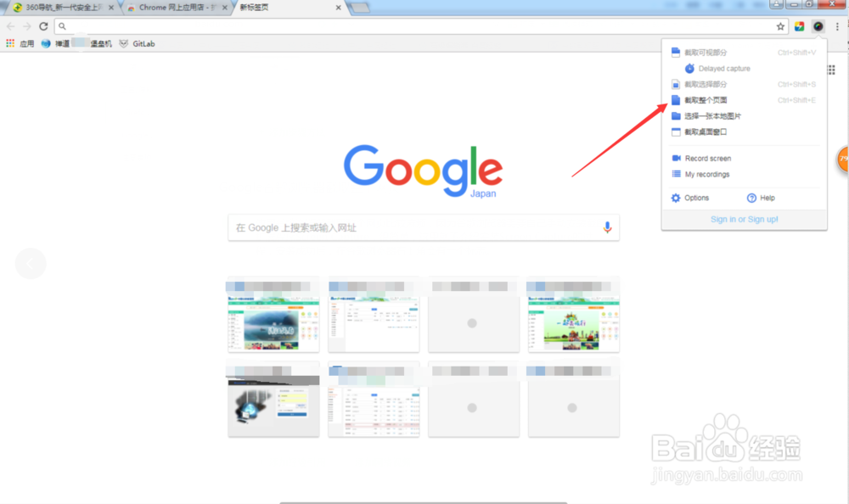Reload the page with refresh icon
This screenshot has width=849, height=504.
pos(44,26)
